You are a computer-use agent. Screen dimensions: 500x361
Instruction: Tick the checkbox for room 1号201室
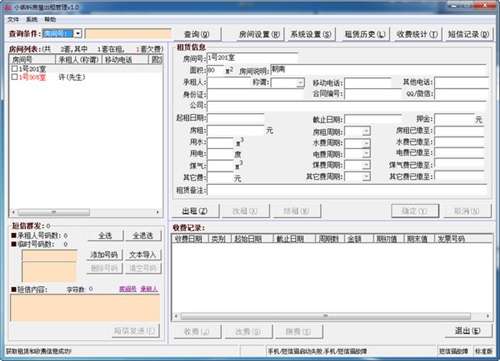click(x=14, y=69)
